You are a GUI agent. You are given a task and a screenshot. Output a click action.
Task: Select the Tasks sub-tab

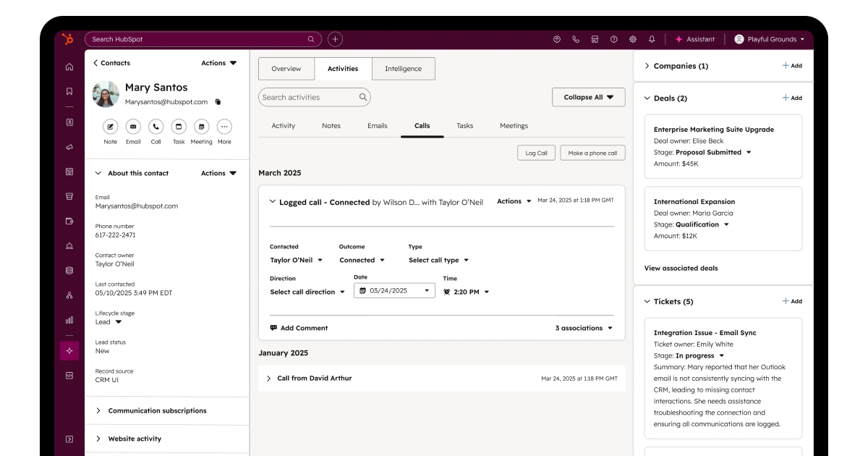(465, 126)
